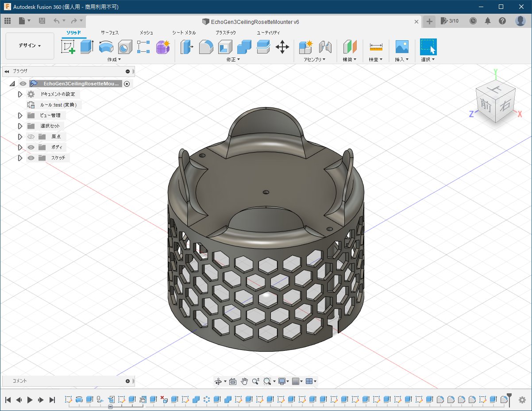Close the EchoGen3CeilingRosetteMounter v6 tab

point(416,21)
